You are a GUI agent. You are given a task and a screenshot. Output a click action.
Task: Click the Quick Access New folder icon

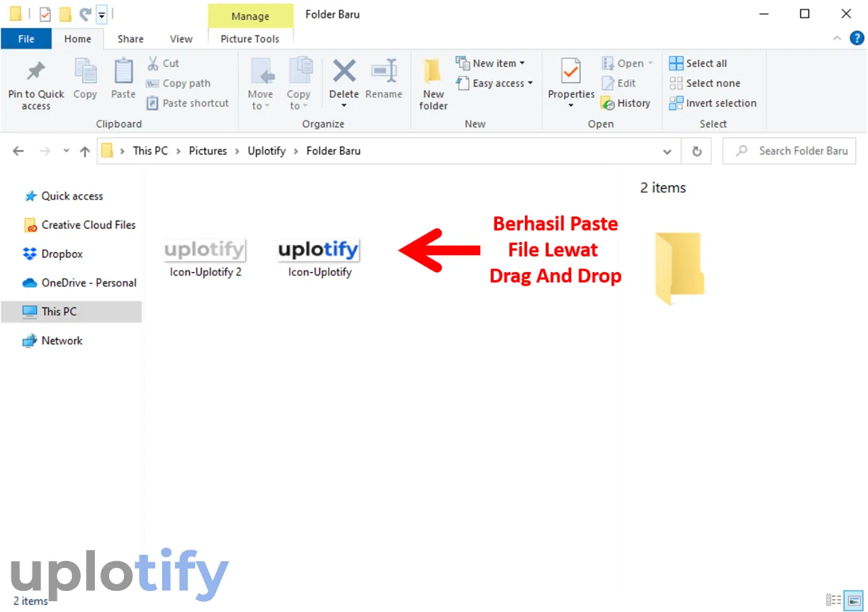(x=65, y=14)
